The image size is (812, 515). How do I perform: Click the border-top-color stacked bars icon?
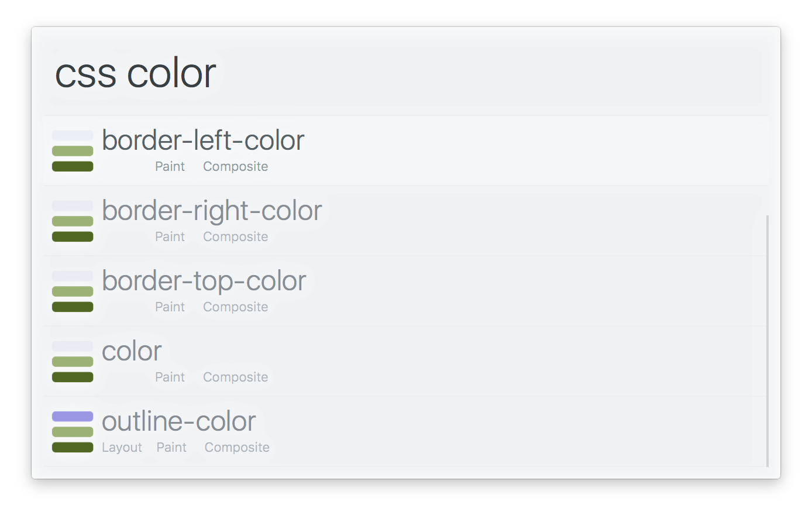point(73,291)
